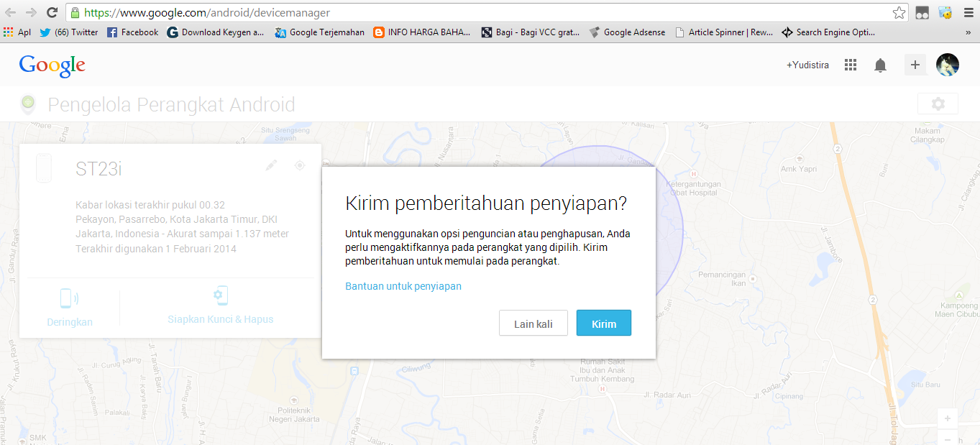Open the Twitter bookmark
This screenshot has height=445, width=980.
point(69,32)
